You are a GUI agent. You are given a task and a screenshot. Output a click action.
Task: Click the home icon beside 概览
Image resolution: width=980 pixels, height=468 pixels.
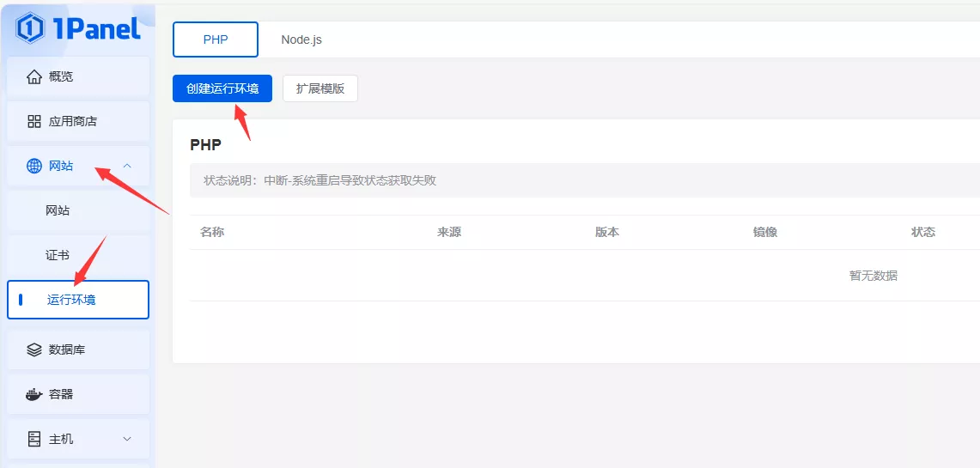coord(34,77)
